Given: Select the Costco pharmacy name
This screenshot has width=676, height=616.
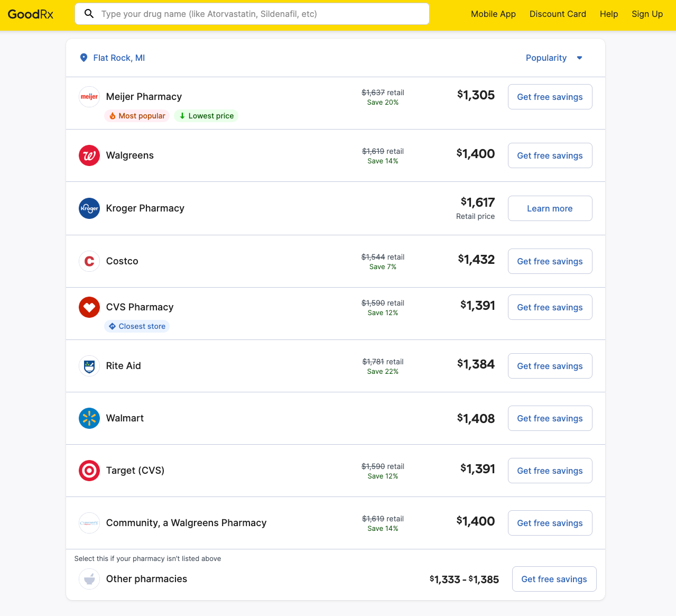Looking at the screenshot, I should [122, 261].
